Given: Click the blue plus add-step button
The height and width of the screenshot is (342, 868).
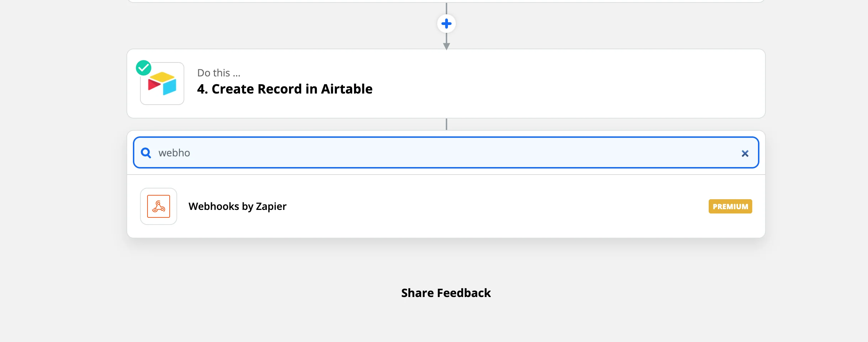Looking at the screenshot, I should 446,24.
